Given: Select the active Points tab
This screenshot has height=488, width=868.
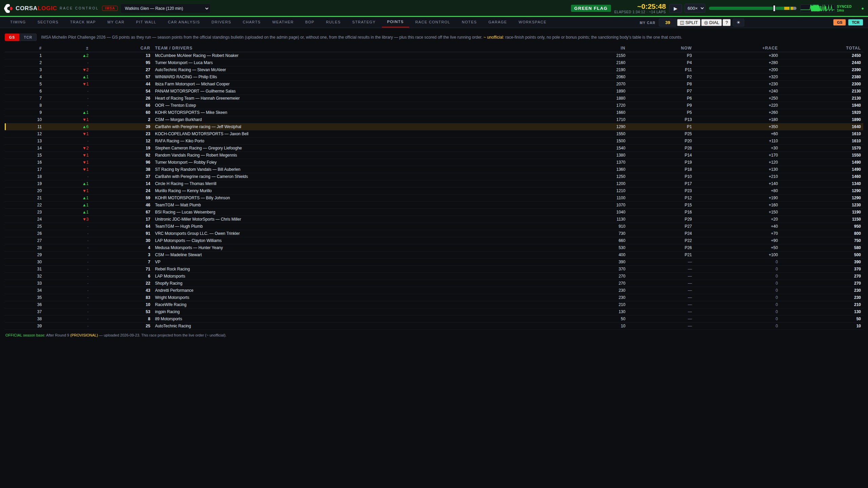Looking at the screenshot, I should pos(395,22).
